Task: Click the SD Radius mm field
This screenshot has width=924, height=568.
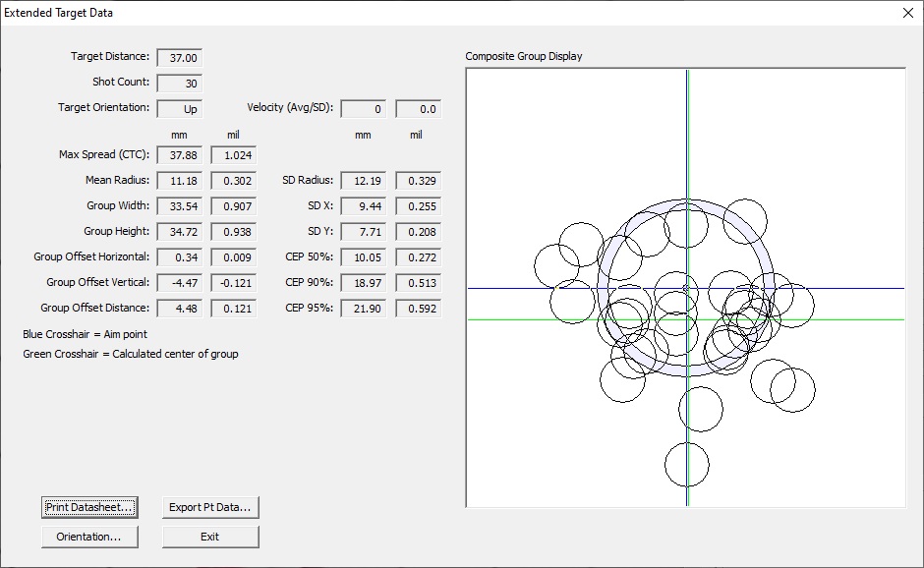Action: tap(364, 181)
